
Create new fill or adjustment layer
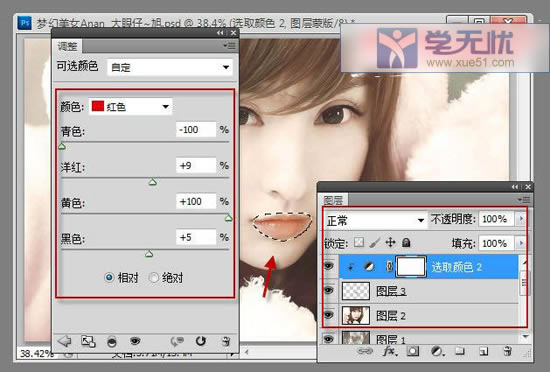point(437,351)
